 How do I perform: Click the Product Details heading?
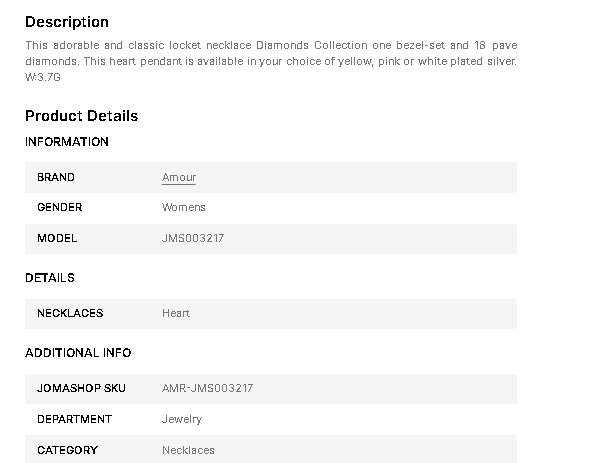pyautogui.click(x=81, y=116)
